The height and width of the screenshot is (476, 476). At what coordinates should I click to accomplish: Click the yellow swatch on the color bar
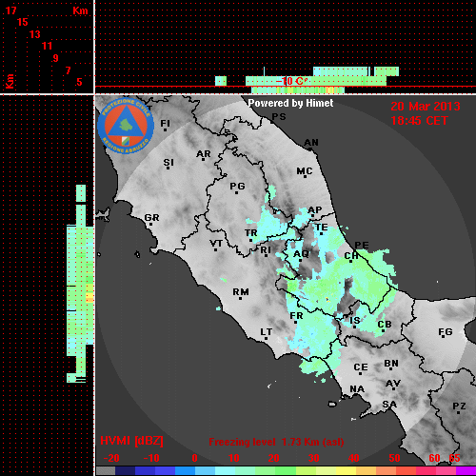coord(346,471)
